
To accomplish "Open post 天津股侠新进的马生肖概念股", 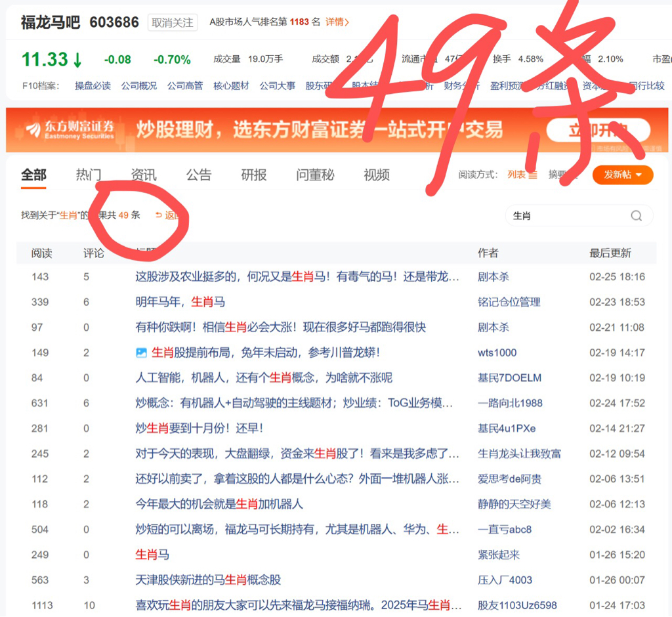I will tap(208, 580).
